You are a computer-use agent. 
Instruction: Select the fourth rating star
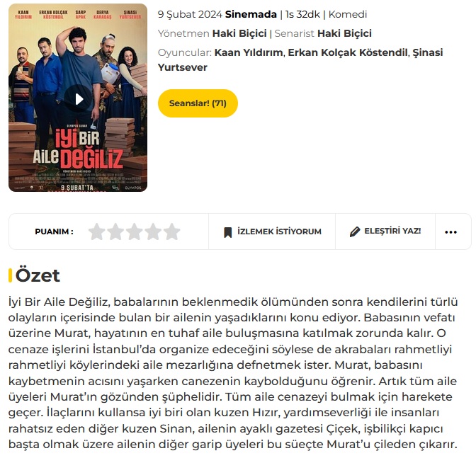tap(153, 231)
